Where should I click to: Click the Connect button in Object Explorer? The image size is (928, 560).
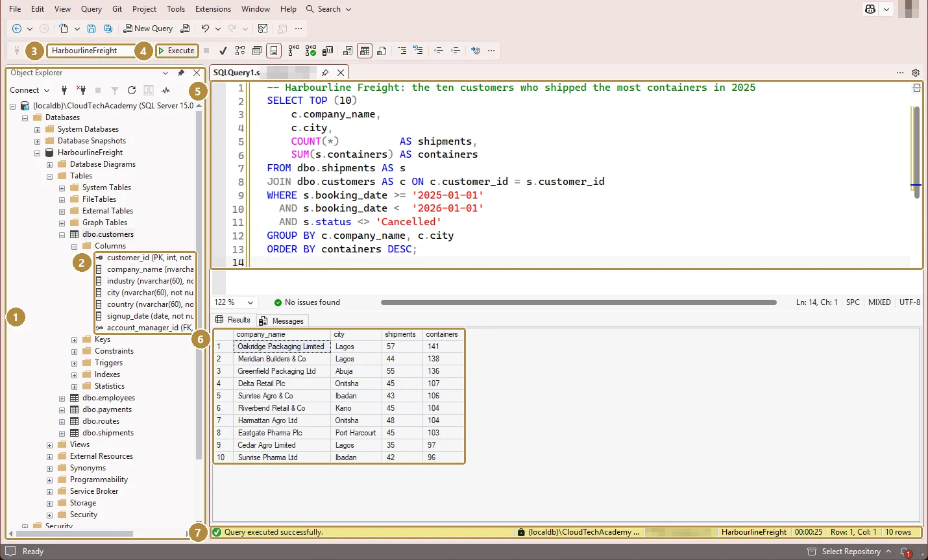29,90
